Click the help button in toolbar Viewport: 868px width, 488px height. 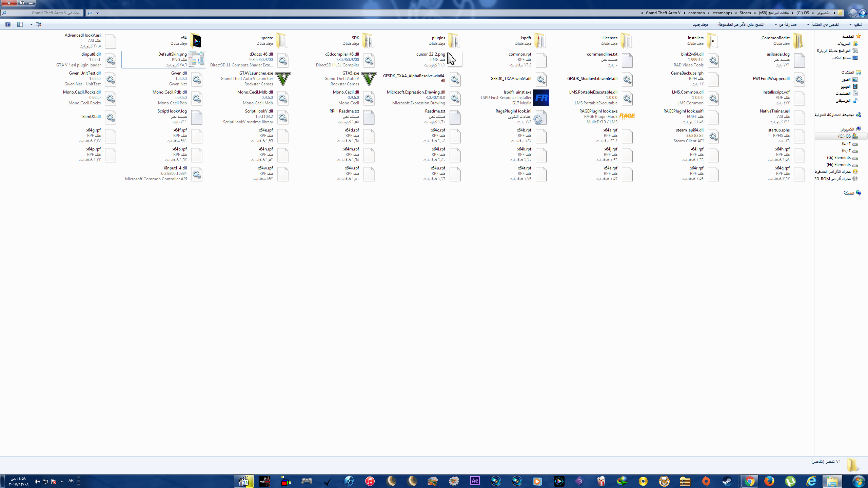pos(8,24)
